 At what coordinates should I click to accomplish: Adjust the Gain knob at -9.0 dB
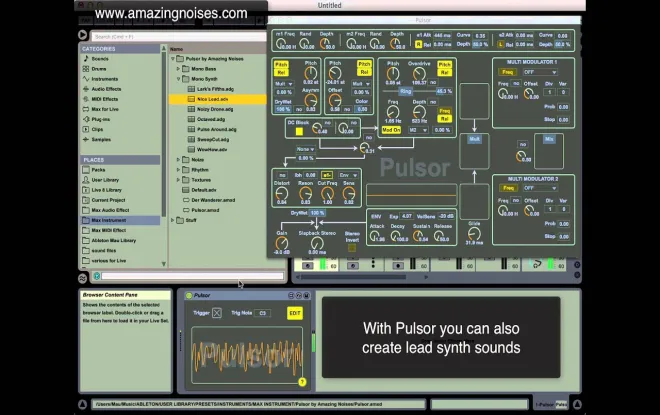click(x=282, y=243)
